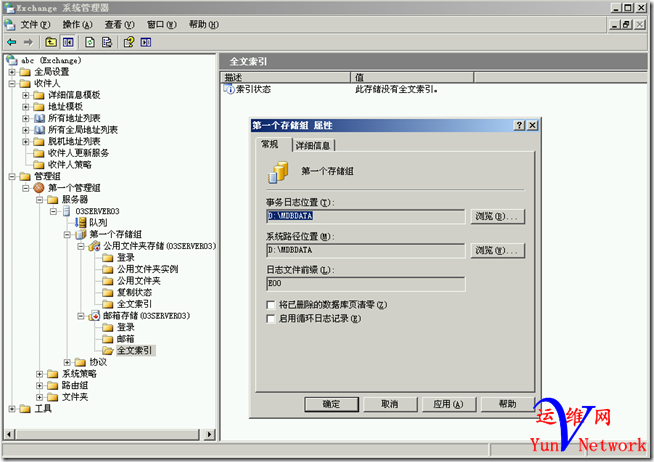This screenshot has height=462, width=654.
Task: Click the refresh toolbar icon
Action: 90,42
